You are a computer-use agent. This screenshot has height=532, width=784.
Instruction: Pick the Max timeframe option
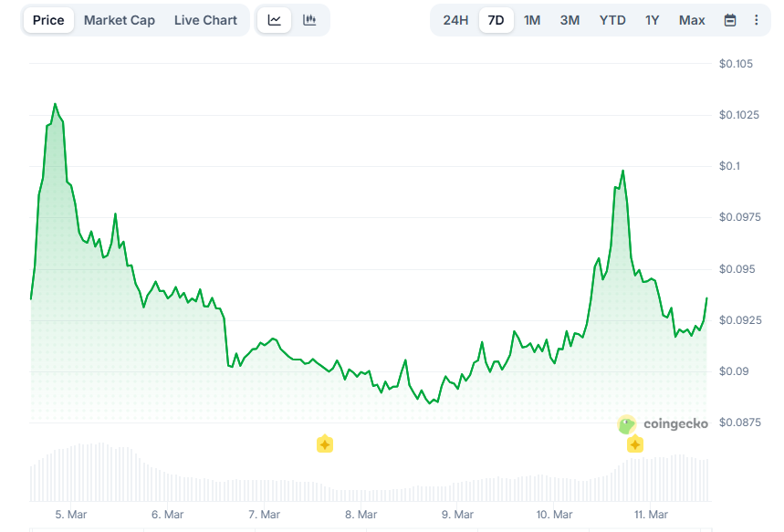pos(691,19)
